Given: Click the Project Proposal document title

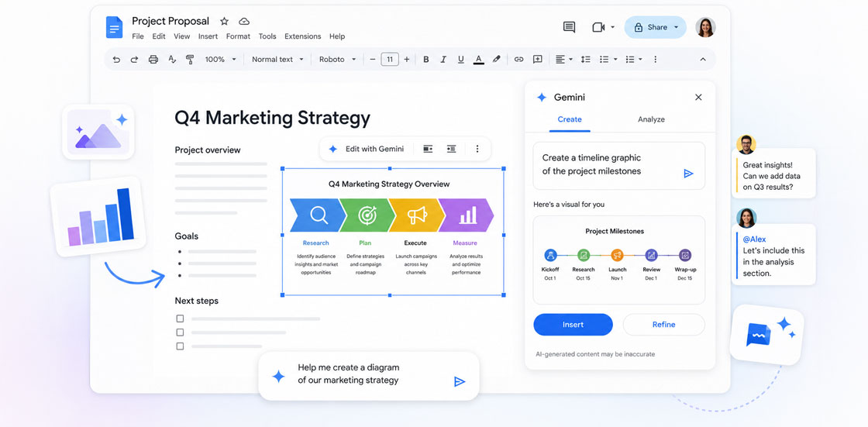Looking at the screenshot, I should [170, 21].
